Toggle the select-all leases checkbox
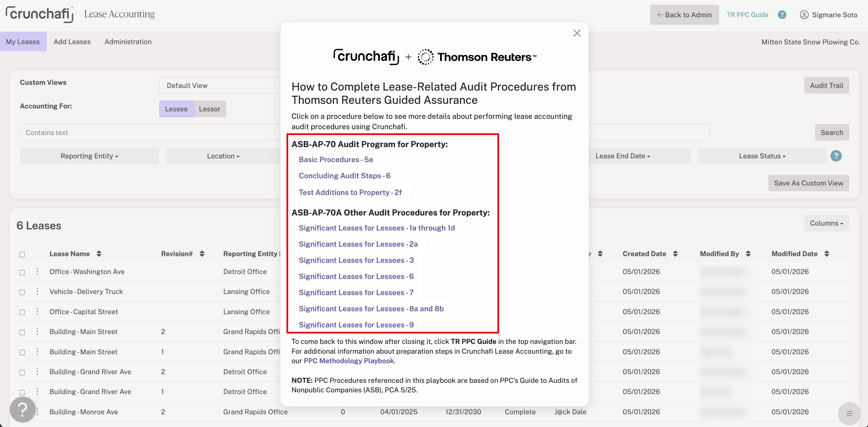 coord(22,254)
